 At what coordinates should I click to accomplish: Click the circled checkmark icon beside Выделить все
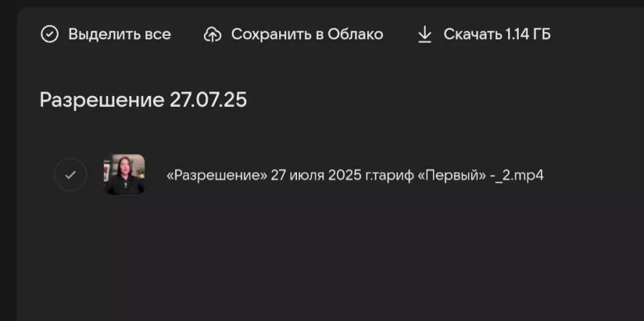49,34
